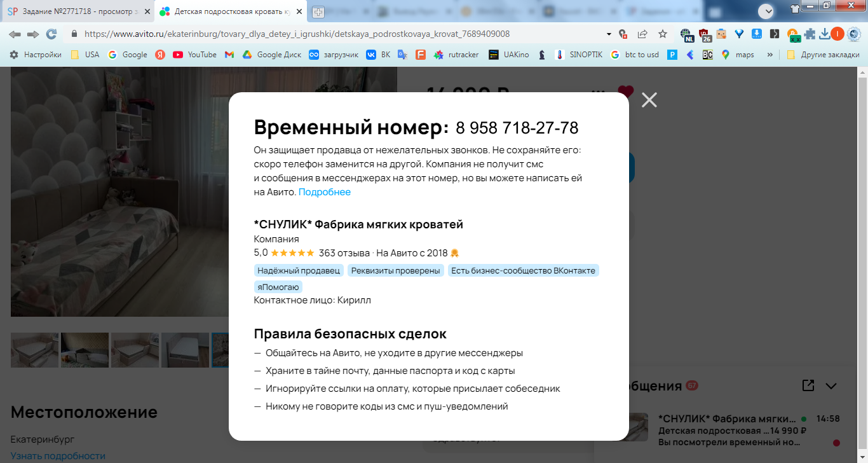Open the Подробнее link about temporary number
Image resolution: width=868 pixels, height=463 pixels.
(x=325, y=192)
